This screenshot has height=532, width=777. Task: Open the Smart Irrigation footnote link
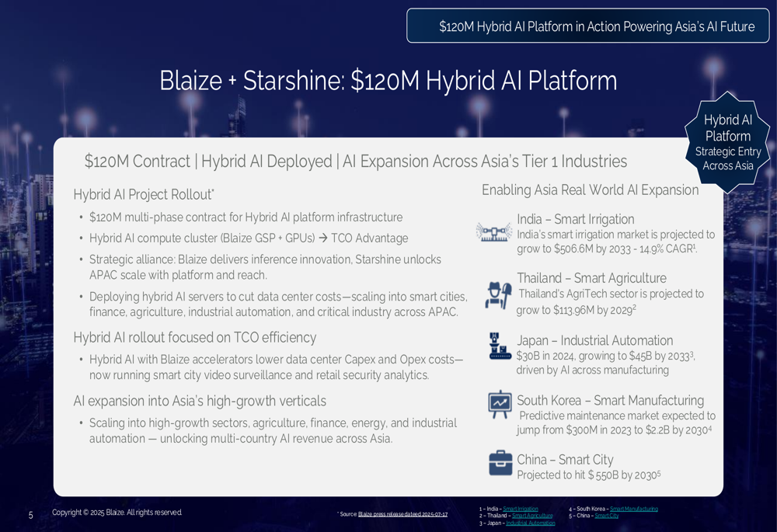pyautogui.click(x=521, y=509)
